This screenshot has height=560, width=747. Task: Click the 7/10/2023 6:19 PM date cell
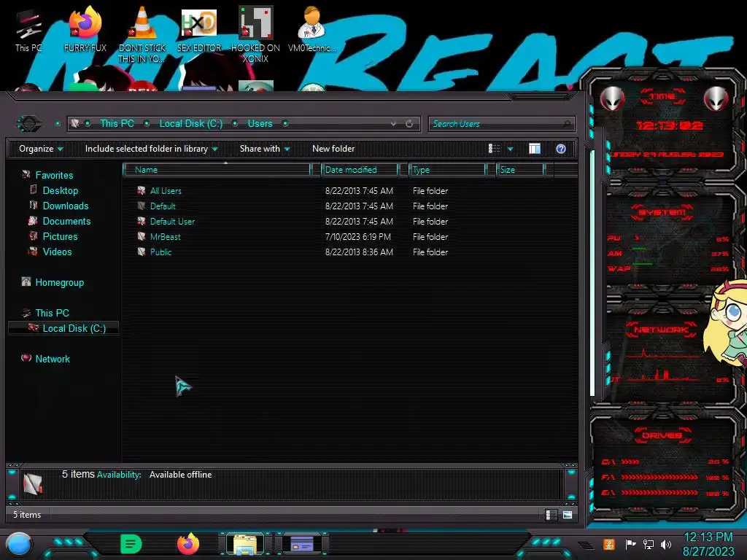point(357,237)
